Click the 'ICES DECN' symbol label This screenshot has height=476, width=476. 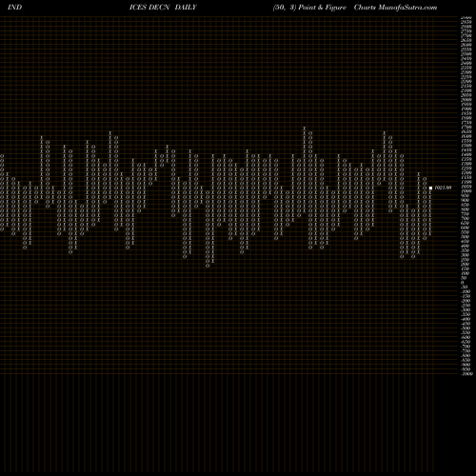pos(149,8)
